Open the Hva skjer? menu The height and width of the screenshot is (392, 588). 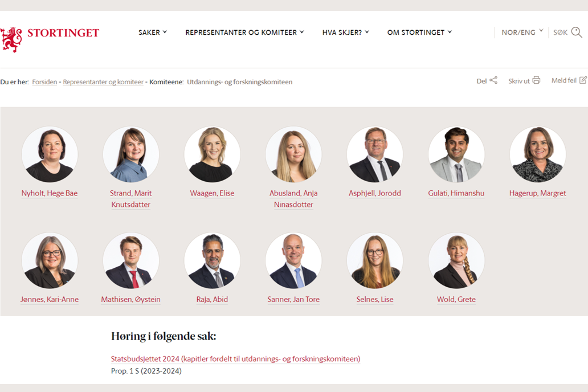pos(346,32)
